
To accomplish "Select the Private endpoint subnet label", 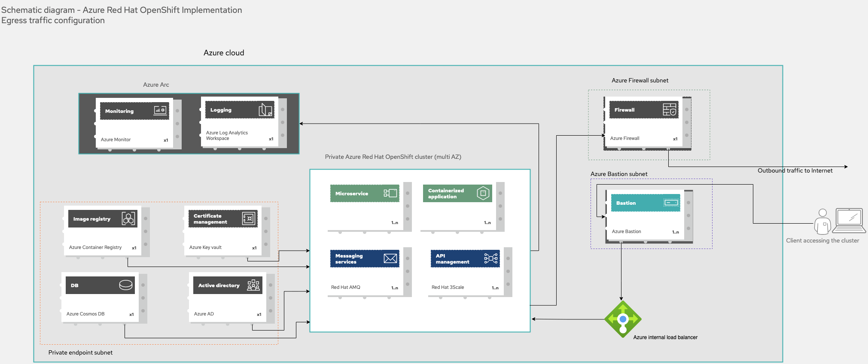I will pos(80,352).
